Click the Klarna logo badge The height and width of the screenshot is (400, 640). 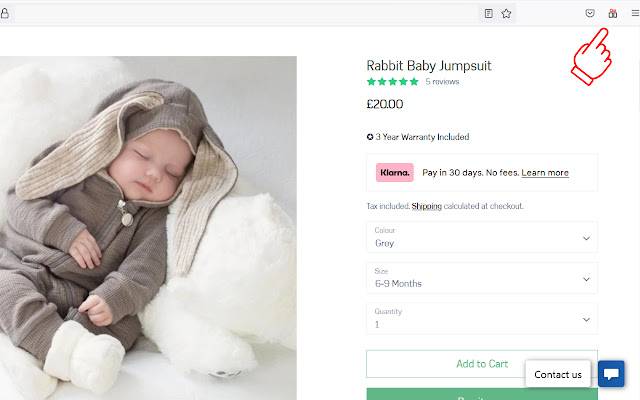(395, 172)
